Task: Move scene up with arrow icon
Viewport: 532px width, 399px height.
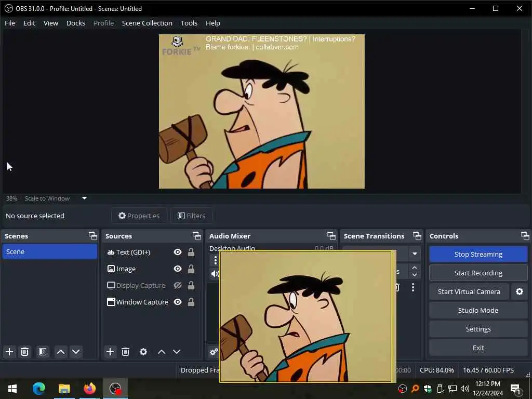Action: tap(61, 352)
